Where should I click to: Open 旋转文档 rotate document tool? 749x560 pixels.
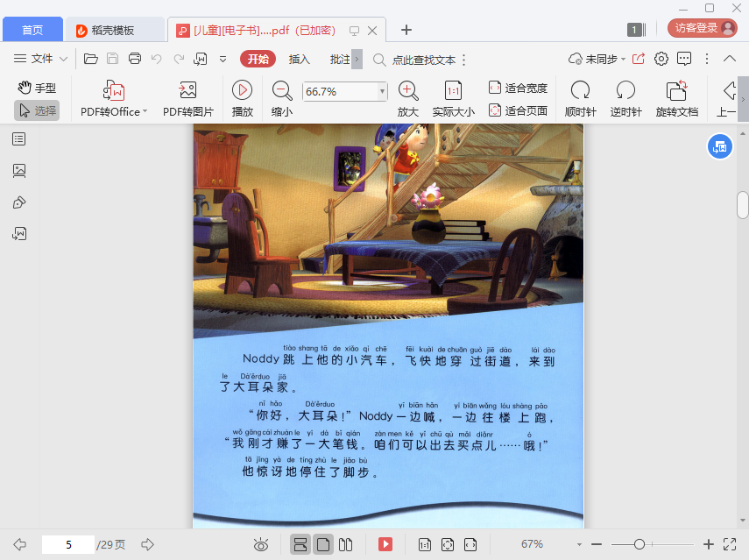pyautogui.click(x=677, y=99)
